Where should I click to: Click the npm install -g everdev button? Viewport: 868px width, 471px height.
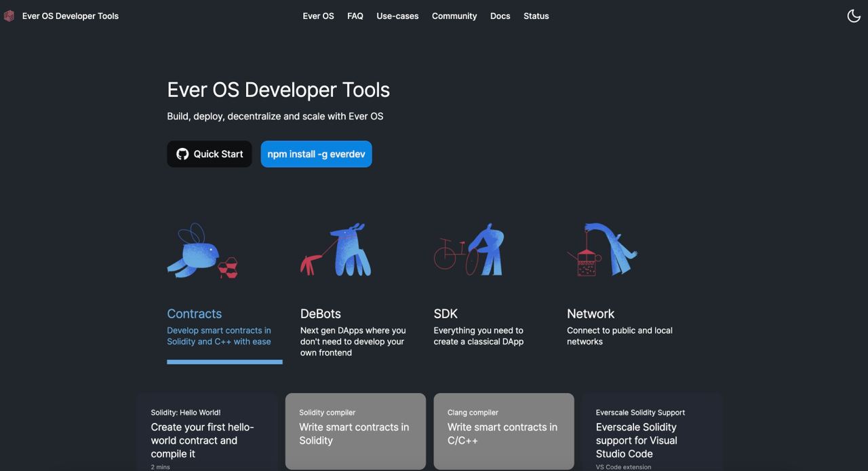[x=316, y=154]
